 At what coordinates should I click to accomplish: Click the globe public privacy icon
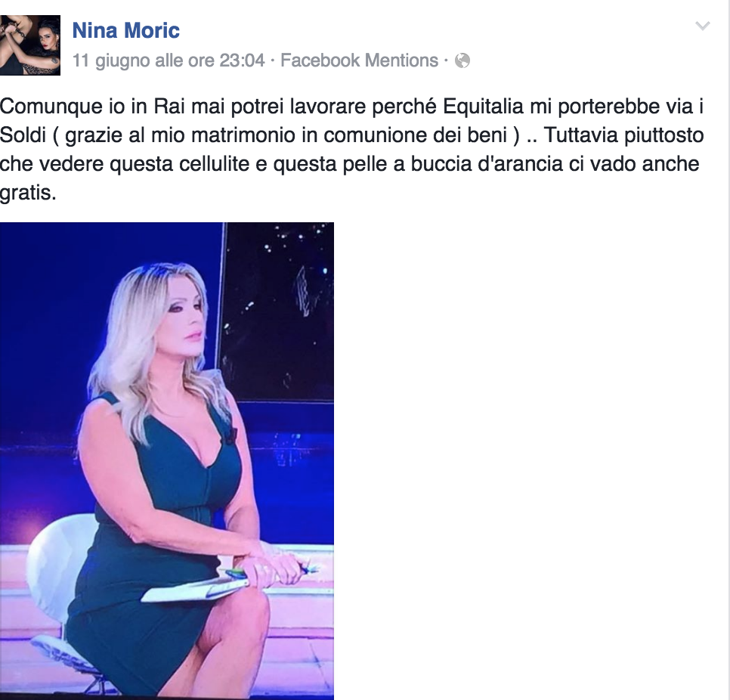pos(462,60)
